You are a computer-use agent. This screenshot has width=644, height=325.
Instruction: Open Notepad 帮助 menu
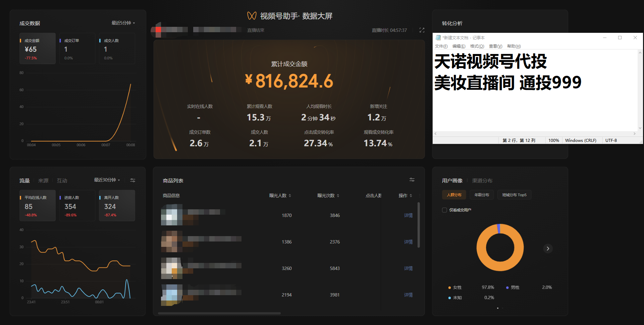click(514, 46)
